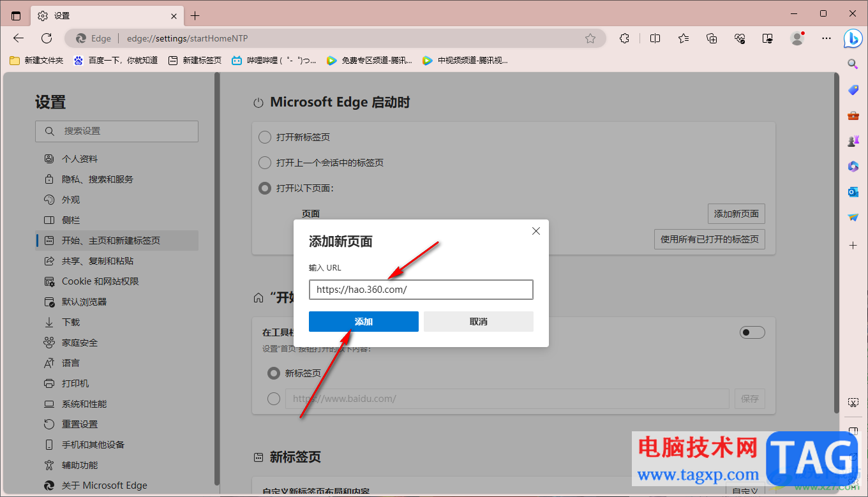
Task: Close the 添加新页面 dialog
Action: [x=536, y=231]
